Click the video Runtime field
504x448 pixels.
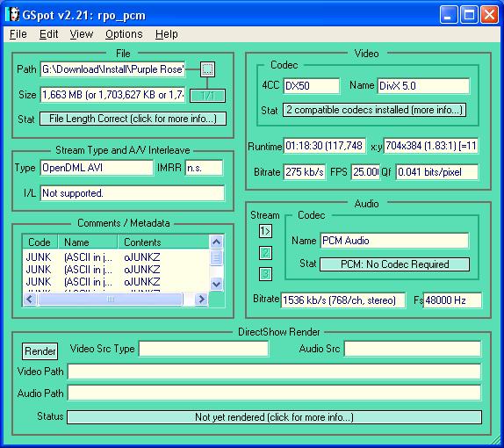coord(324,146)
